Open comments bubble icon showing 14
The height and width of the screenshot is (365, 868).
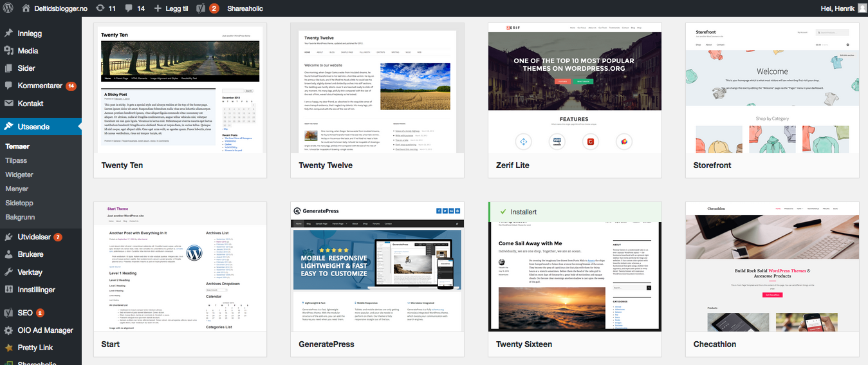click(129, 8)
